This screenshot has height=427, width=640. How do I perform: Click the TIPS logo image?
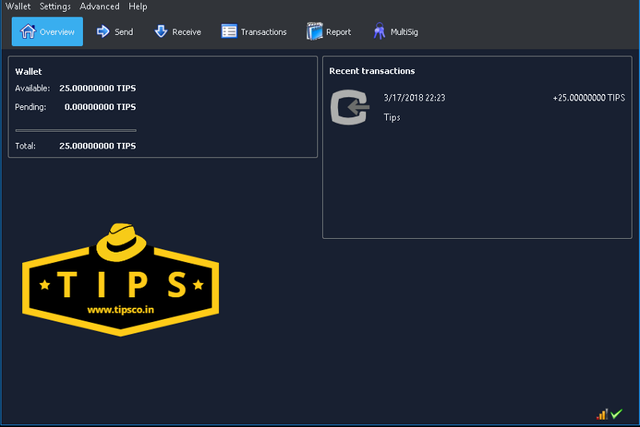pos(120,280)
